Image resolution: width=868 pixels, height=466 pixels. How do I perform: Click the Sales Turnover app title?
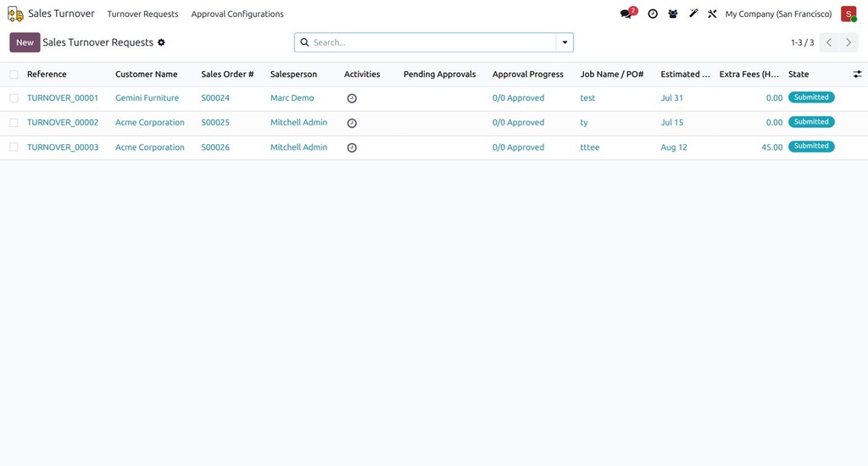pos(61,14)
